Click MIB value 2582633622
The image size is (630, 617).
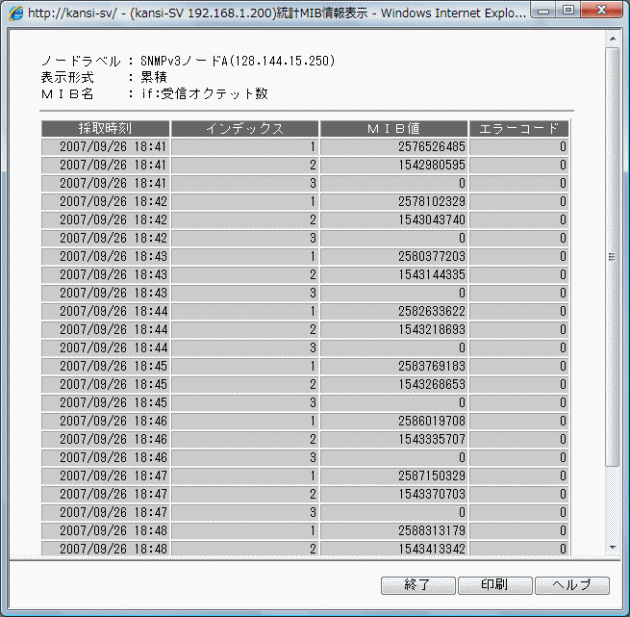click(x=432, y=312)
